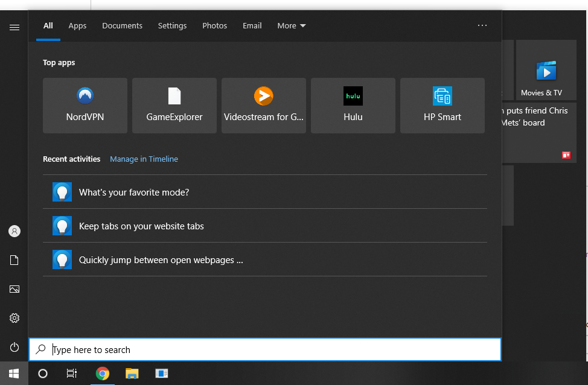Open account settings from the sidebar
The height and width of the screenshot is (385, 588).
[x=14, y=231]
